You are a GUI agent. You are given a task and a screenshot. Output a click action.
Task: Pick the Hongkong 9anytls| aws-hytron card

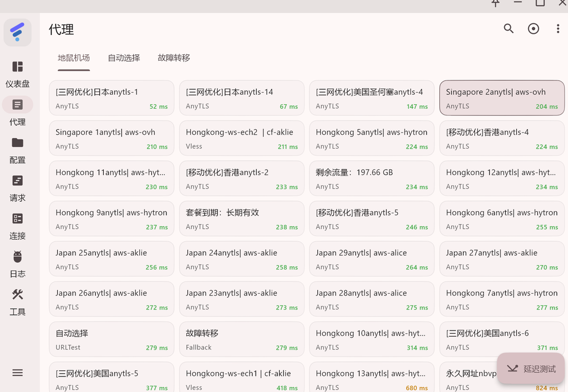pyautogui.click(x=111, y=218)
